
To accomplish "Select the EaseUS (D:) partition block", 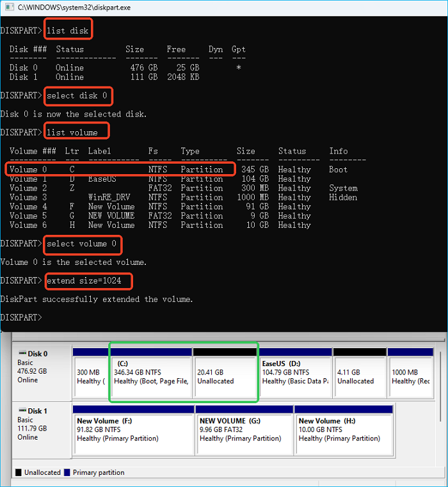I will pyautogui.click(x=294, y=376).
